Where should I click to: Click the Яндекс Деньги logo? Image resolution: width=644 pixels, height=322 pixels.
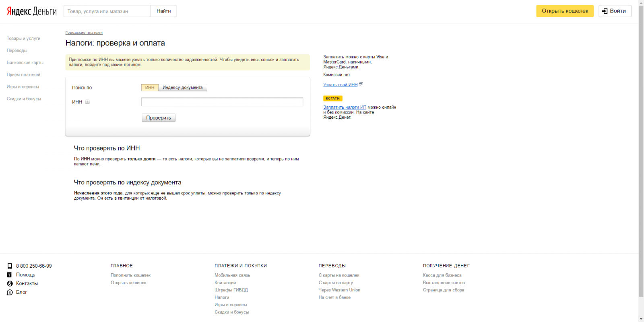pos(32,11)
